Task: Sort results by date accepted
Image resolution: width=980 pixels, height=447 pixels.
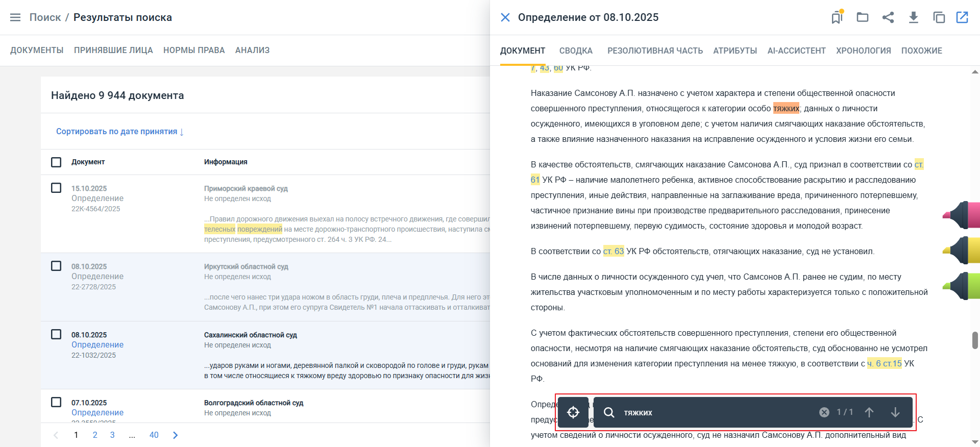Action: 119,132
